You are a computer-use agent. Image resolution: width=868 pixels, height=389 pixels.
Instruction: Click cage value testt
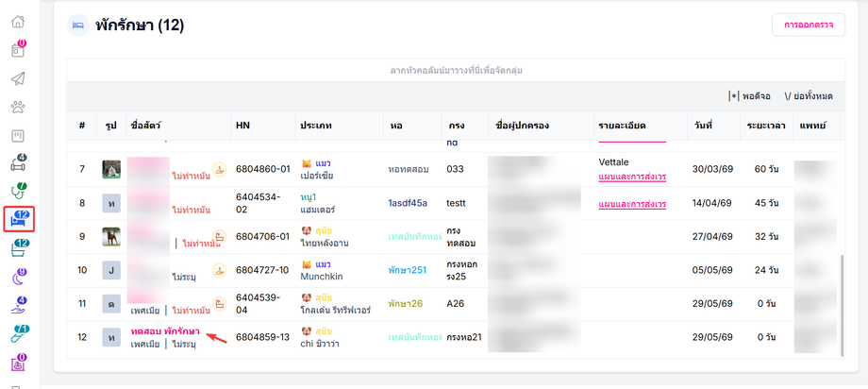point(458,203)
